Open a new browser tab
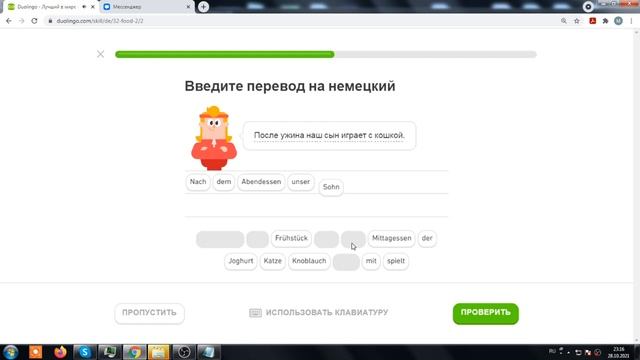The width and height of the screenshot is (640, 360). 203,7
